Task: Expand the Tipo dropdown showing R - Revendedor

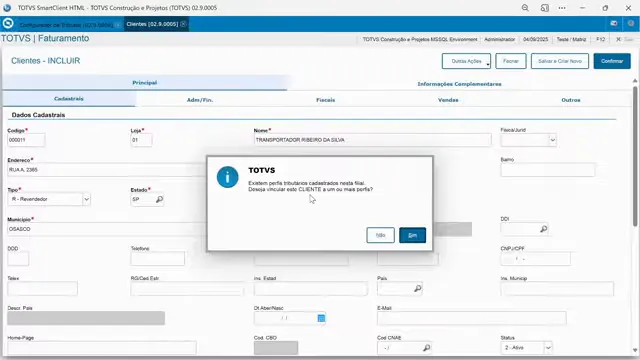Action: click(86, 199)
